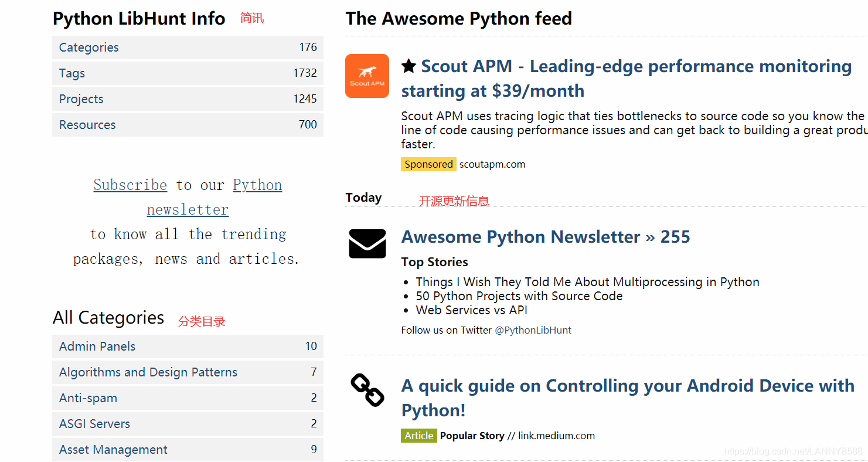Open the Python newsletter link
Viewport: 868px width, 462px height.
pos(214,197)
